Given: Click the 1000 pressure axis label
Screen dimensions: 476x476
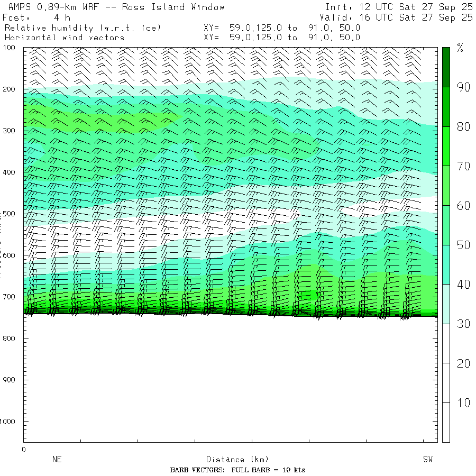Looking at the screenshot, I should coord(7,422).
